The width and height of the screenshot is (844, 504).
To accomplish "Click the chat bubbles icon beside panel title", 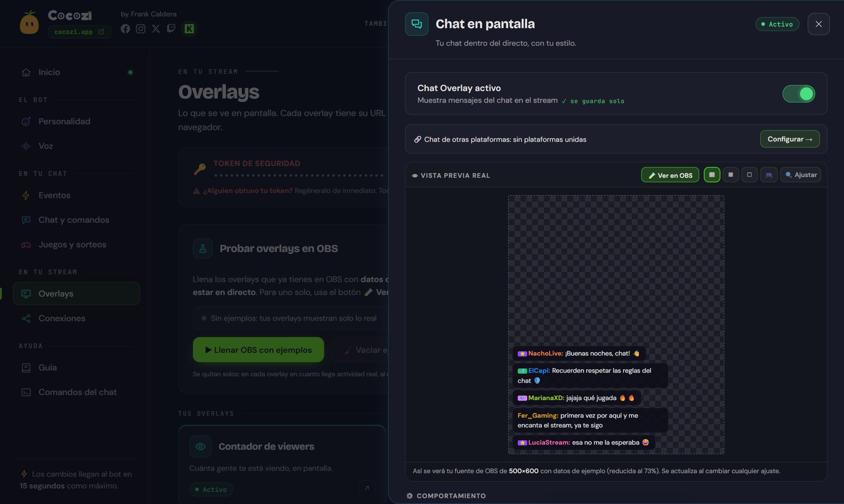I will pyautogui.click(x=417, y=24).
